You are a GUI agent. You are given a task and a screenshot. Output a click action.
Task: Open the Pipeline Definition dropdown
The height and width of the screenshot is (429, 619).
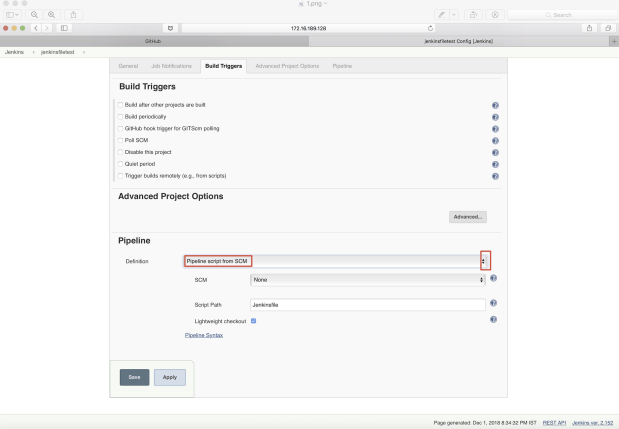tap(335, 261)
